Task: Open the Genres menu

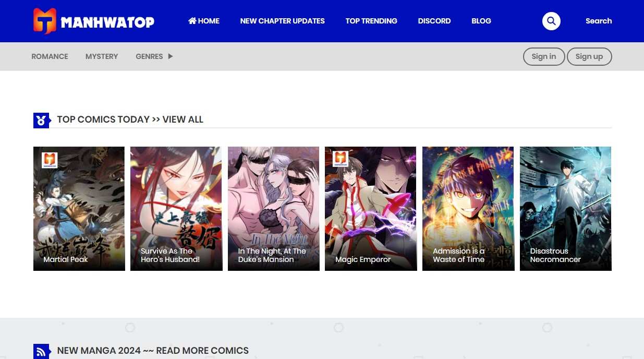Action: 149,56
